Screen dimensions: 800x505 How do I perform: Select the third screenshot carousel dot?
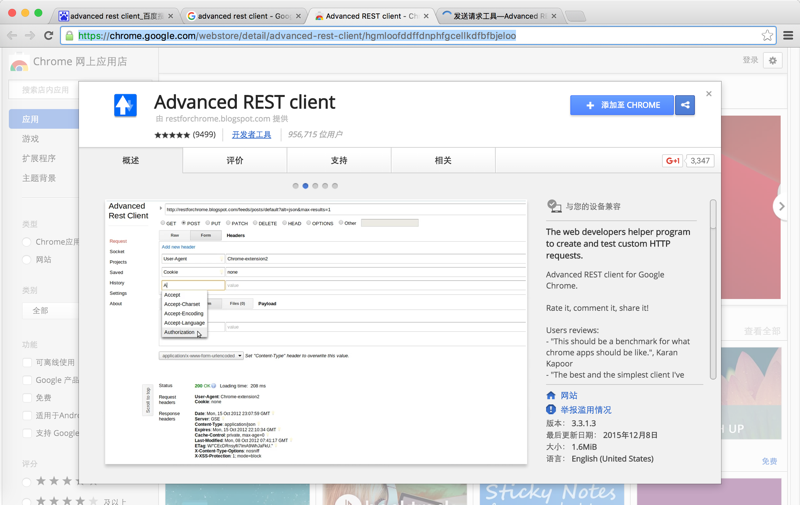coord(315,186)
